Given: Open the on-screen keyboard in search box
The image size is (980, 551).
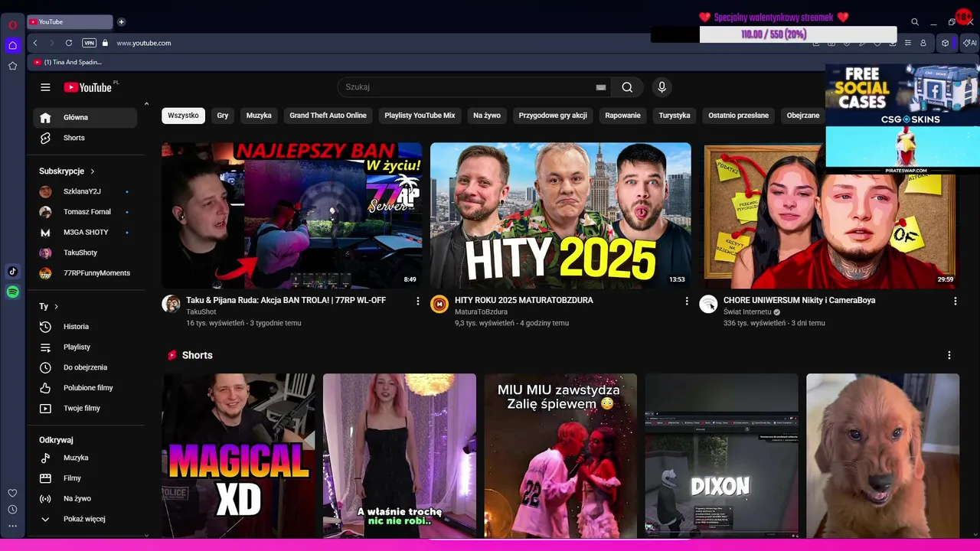Looking at the screenshot, I should tap(601, 87).
